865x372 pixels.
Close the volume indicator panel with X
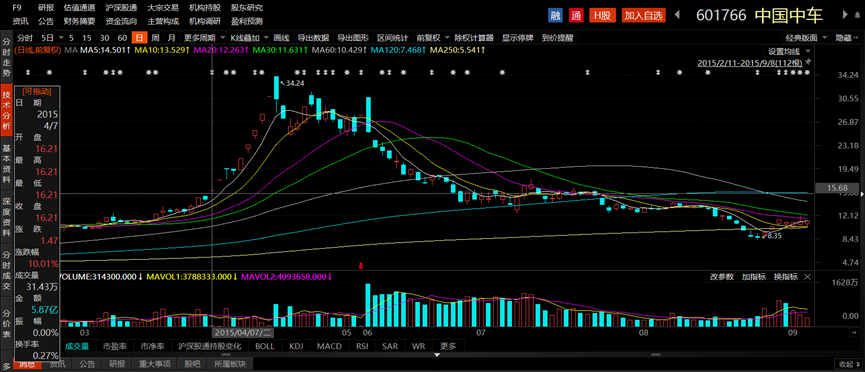[808, 277]
